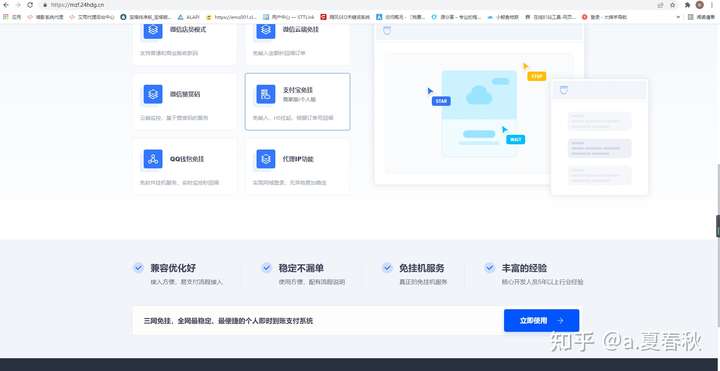Select the 微信赞赏码 title text
The height and width of the screenshot is (371, 720).
coord(185,94)
